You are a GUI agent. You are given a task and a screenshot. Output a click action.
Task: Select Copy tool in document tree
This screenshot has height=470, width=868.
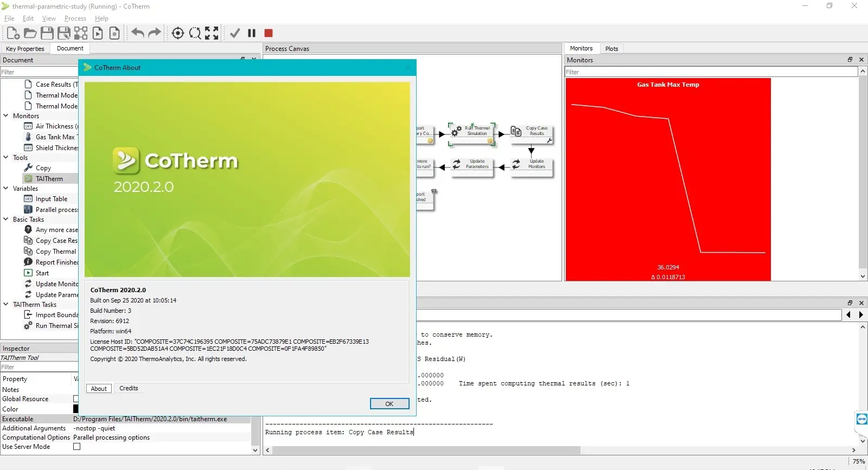click(x=43, y=168)
